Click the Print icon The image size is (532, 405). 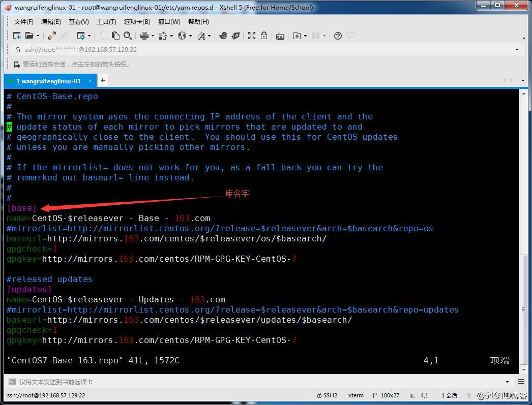coord(144,36)
